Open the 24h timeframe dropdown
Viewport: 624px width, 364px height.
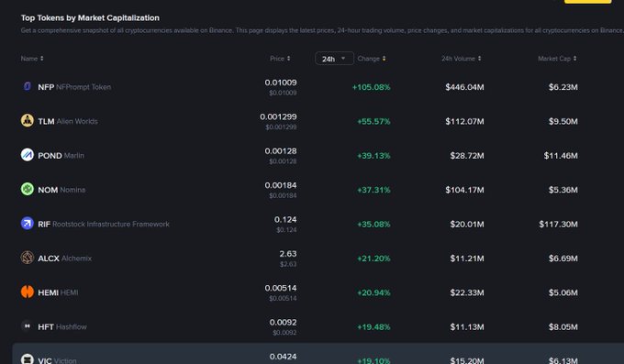coord(334,59)
